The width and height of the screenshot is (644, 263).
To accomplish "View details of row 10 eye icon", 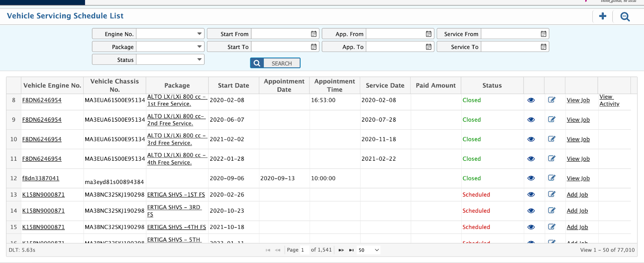I will (531, 139).
